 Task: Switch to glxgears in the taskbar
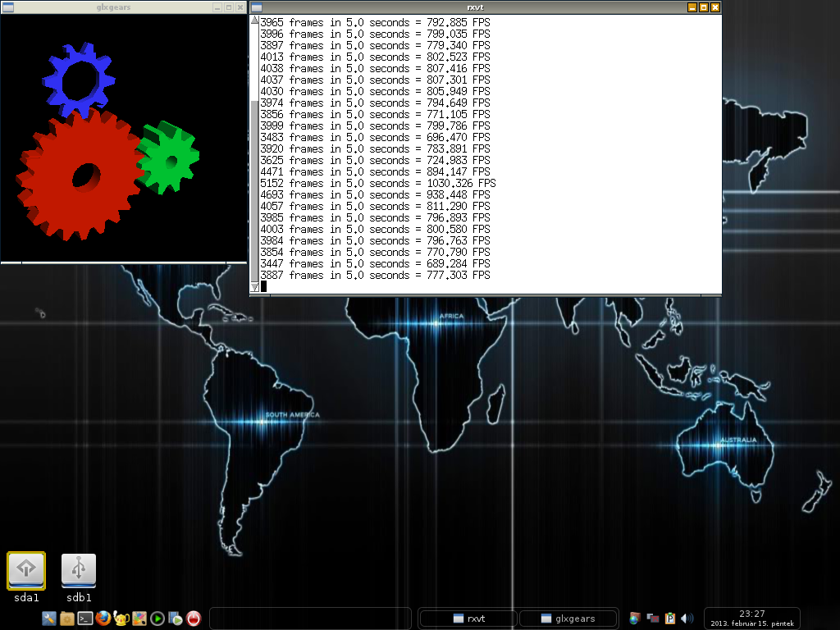(568, 619)
